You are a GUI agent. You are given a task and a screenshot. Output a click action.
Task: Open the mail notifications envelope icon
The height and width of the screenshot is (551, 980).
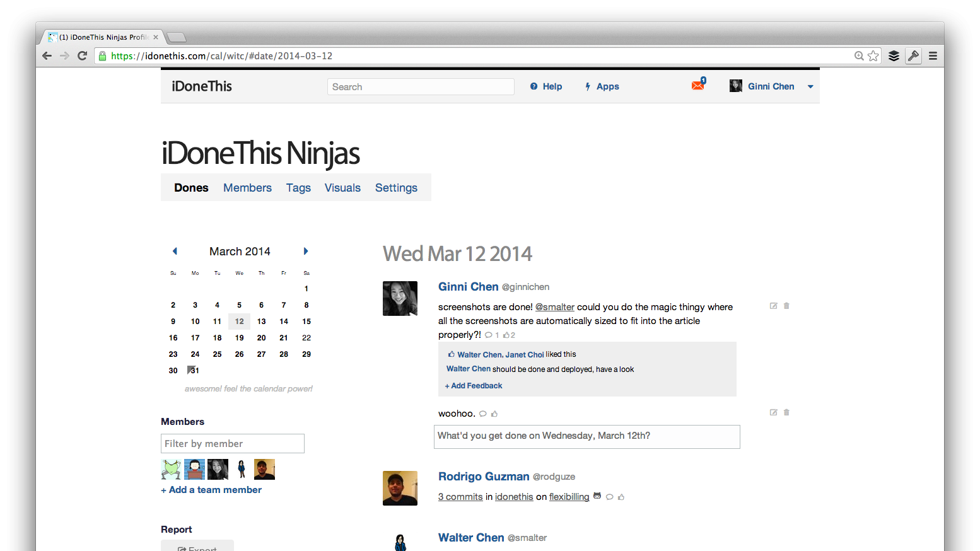click(x=697, y=86)
